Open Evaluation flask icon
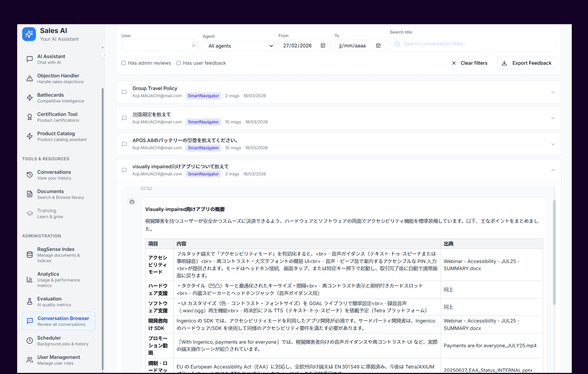Image resolution: width=588 pixels, height=374 pixels. click(x=30, y=301)
